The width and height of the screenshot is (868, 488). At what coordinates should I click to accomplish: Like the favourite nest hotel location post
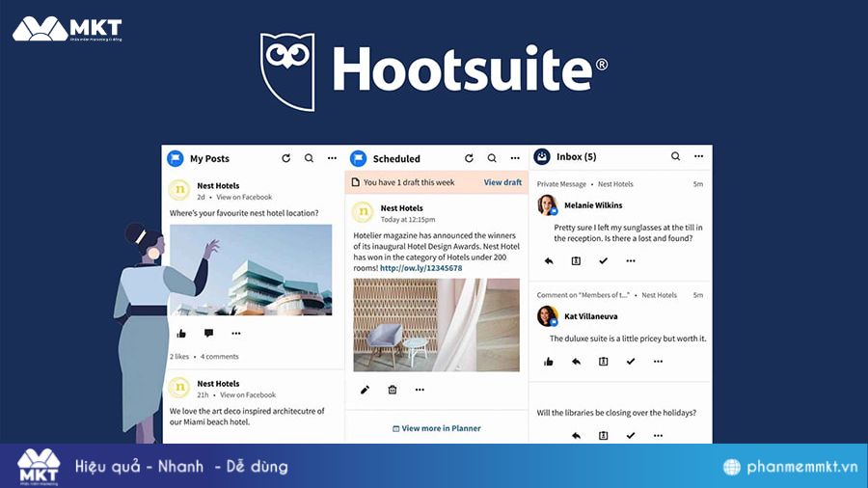click(x=181, y=333)
